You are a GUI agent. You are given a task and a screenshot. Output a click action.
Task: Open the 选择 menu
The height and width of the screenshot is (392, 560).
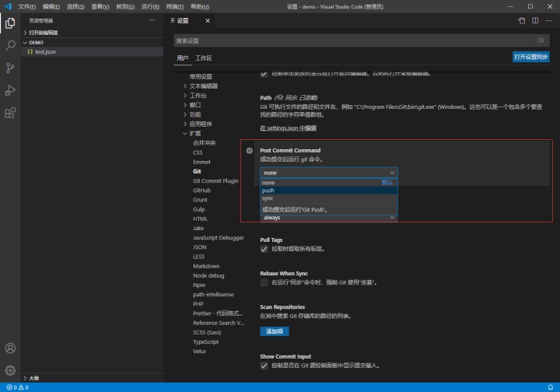pos(75,6)
